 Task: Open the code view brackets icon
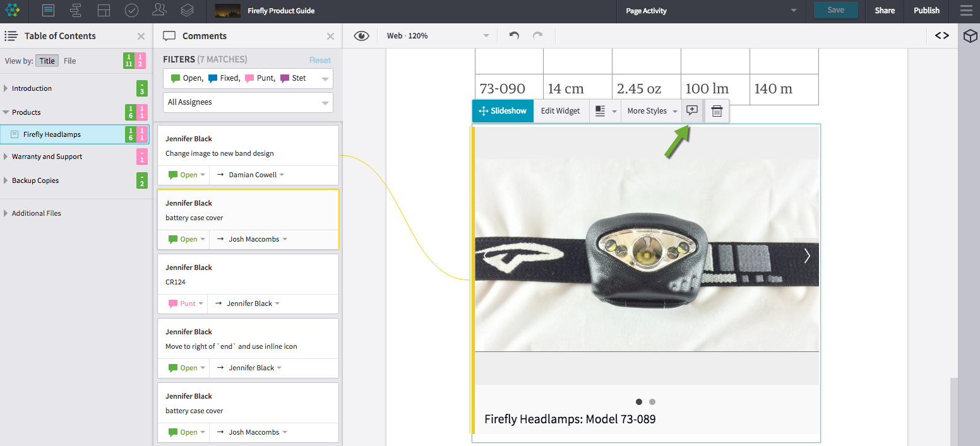pyautogui.click(x=941, y=36)
